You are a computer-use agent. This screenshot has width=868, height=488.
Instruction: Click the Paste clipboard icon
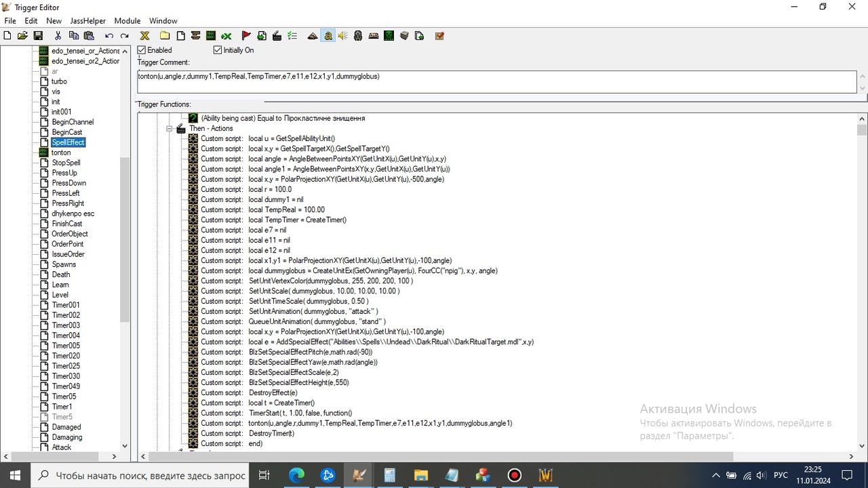(x=89, y=36)
